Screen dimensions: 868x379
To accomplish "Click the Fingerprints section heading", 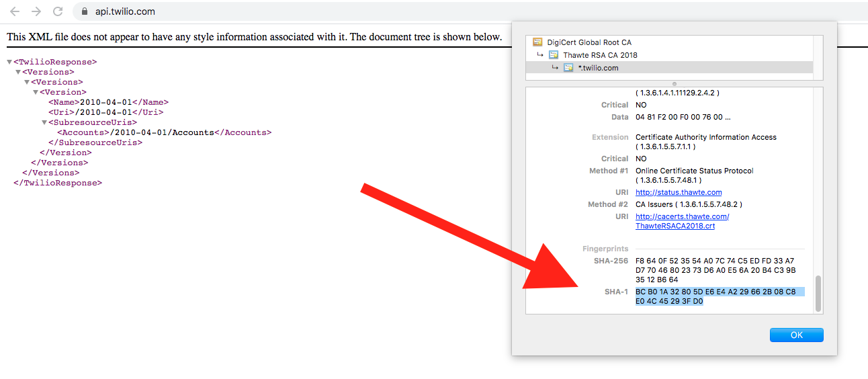I will 605,249.
